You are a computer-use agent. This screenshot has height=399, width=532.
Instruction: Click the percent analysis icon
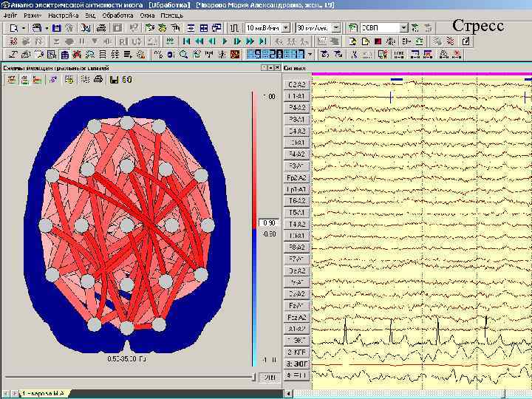tap(157, 54)
